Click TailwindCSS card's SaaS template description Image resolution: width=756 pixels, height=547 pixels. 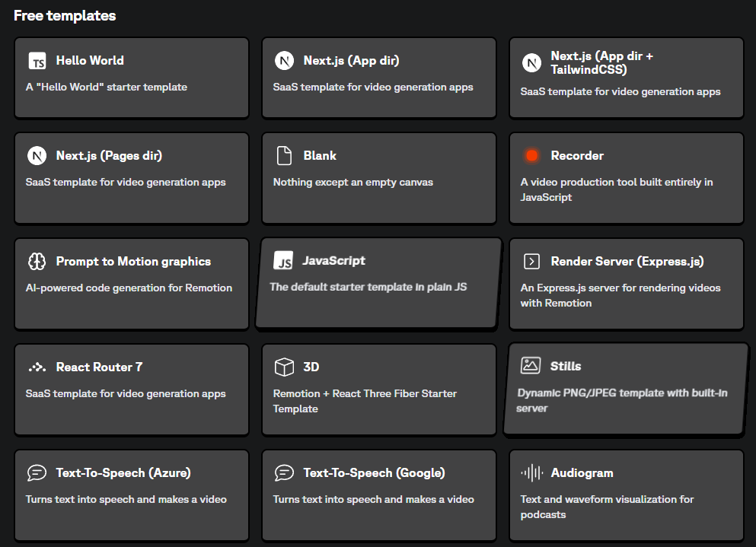(x=620, y=91)
